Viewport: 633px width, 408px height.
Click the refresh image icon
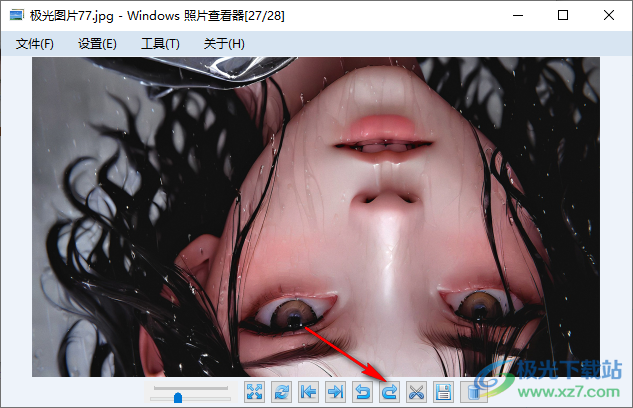[x=281, y=392]
